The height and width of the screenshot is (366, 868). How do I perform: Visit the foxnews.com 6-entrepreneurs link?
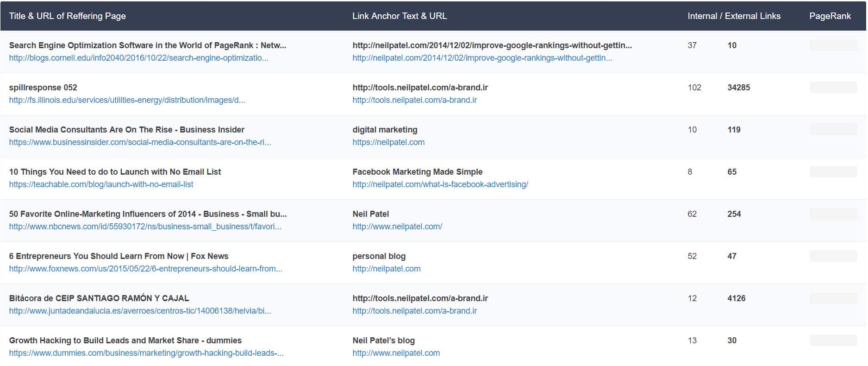(145, 269)
